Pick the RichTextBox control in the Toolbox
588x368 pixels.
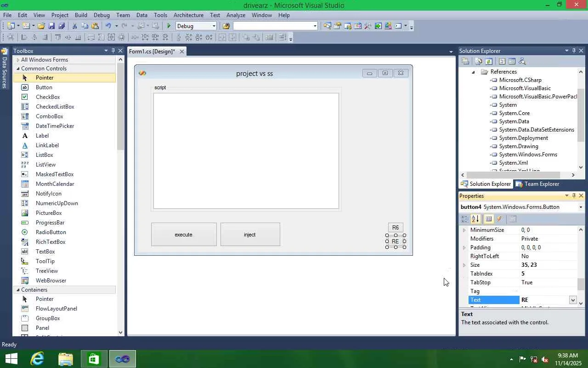(x=64, y=242)
